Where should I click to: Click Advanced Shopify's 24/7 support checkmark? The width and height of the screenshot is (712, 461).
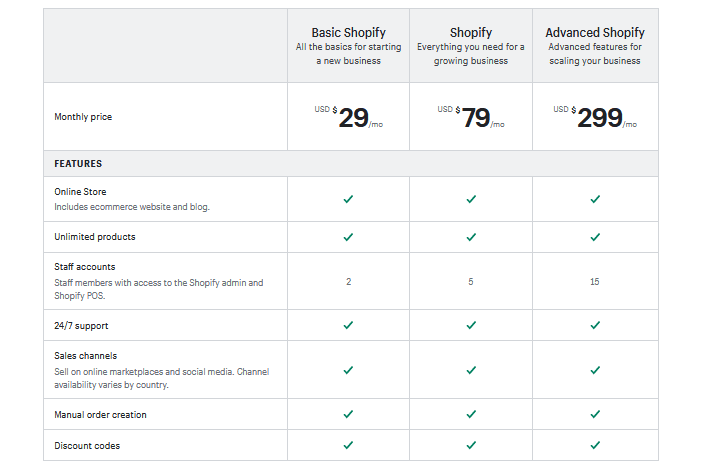tap(595, 325)
